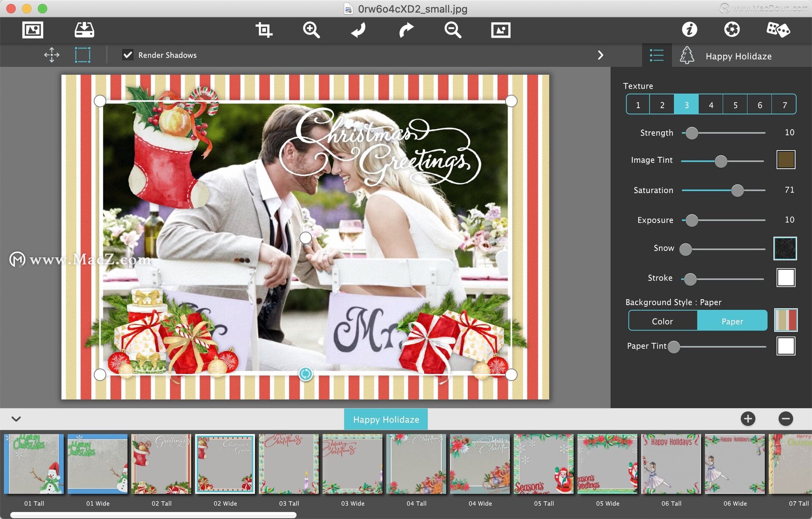
Task: Expand the toolbar right chevron
Action: tap(601, 55)
